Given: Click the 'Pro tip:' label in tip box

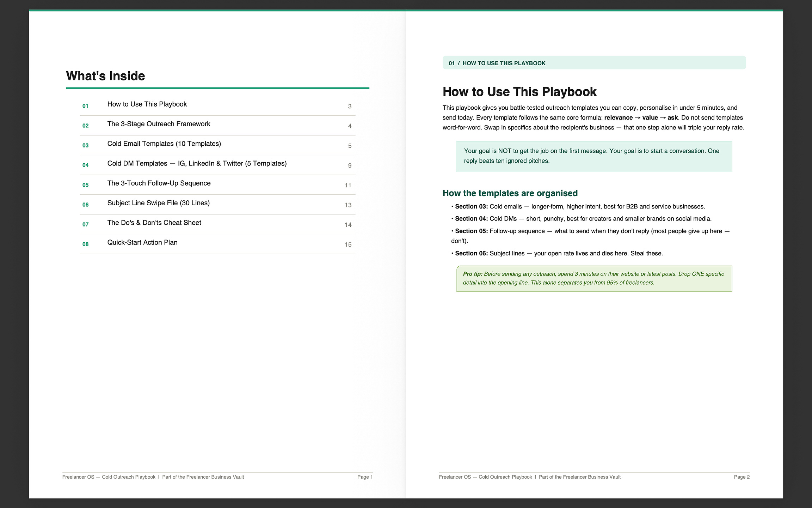Looking at the screenshot, I should [x=473, y=274].
